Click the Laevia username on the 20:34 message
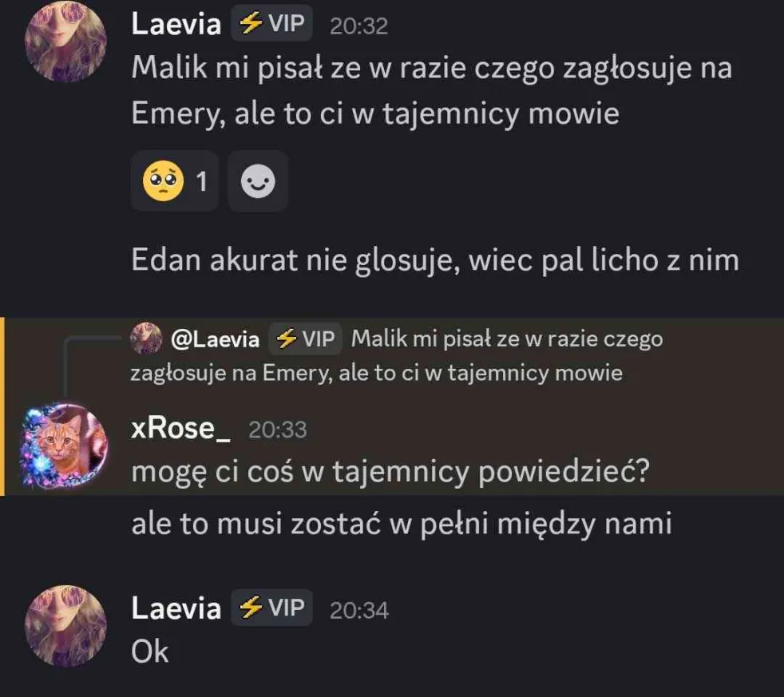Viewport: 784px width, 697px height. point(176,608)
